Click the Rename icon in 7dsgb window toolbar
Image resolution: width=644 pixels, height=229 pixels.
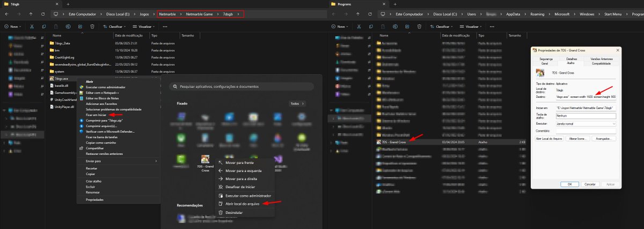coord(68,26)
